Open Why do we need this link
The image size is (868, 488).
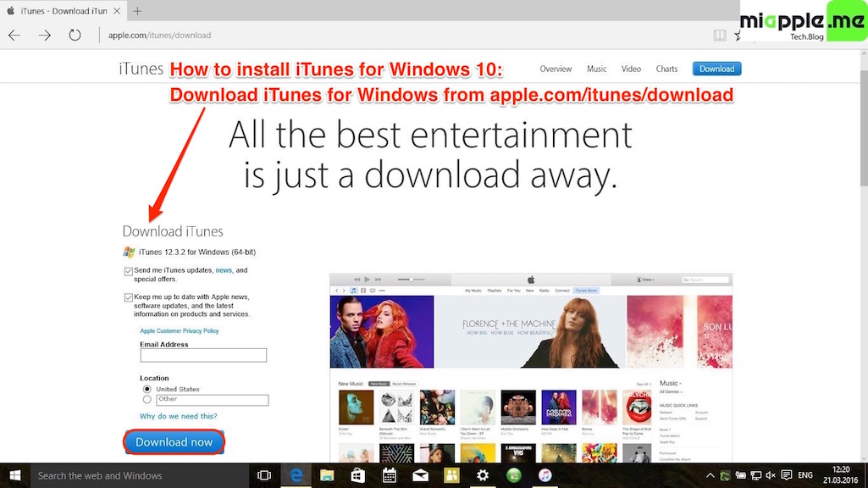pos(178,416)
